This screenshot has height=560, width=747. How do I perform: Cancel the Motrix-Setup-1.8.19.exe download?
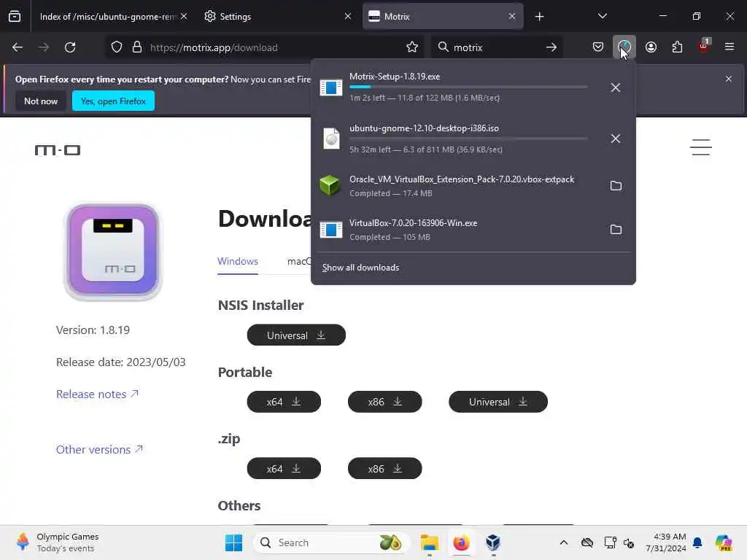(x=616, y=87)
